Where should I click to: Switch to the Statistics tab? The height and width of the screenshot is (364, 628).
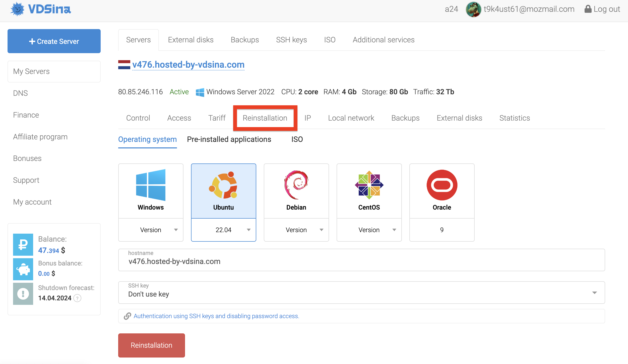pos(515,118)
